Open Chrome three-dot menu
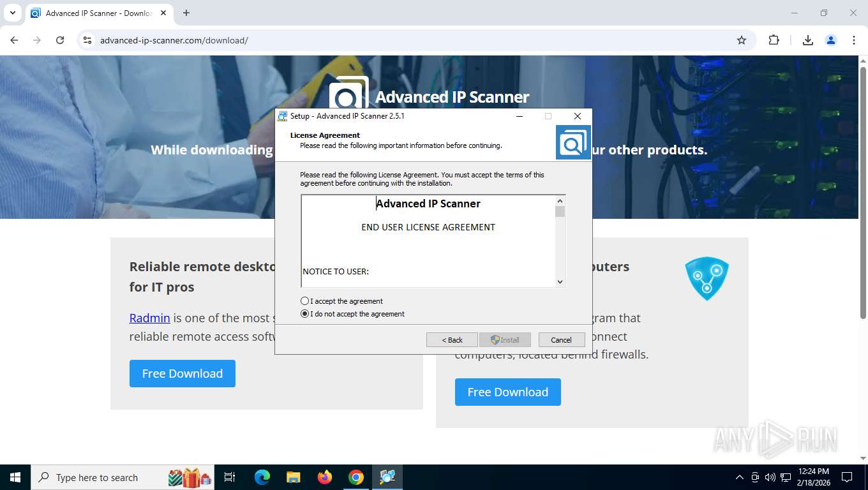The width and height of the screenshot is (868, 490). tap(854, 40)
